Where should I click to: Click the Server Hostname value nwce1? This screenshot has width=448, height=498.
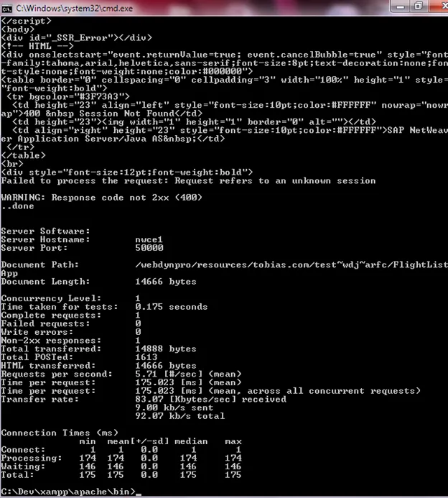[x=149, y=239]
